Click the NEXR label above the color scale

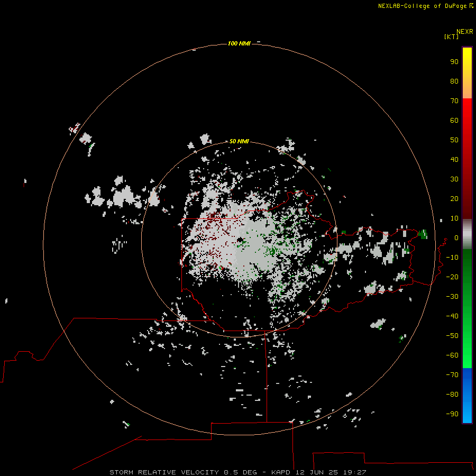(x=464, y=32)
